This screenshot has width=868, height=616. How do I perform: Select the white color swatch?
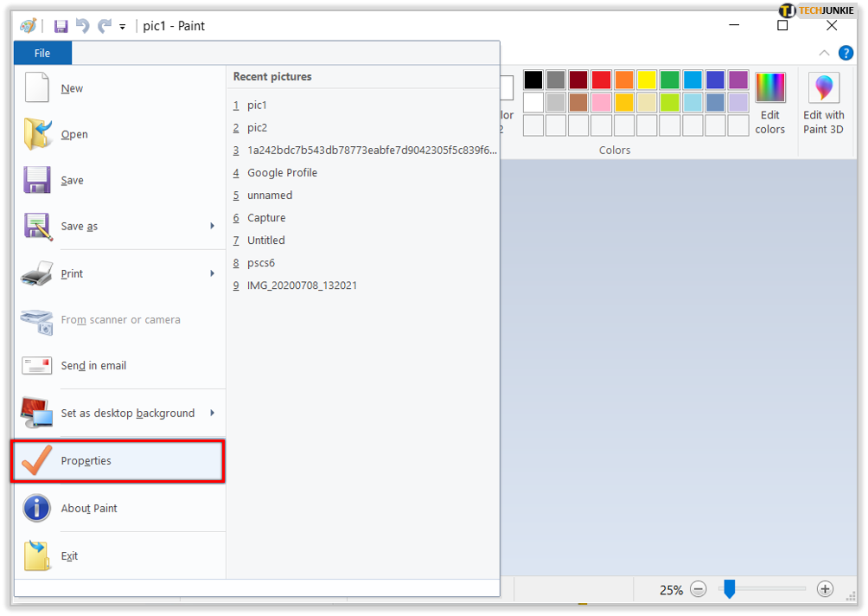(x=533, y=102)
